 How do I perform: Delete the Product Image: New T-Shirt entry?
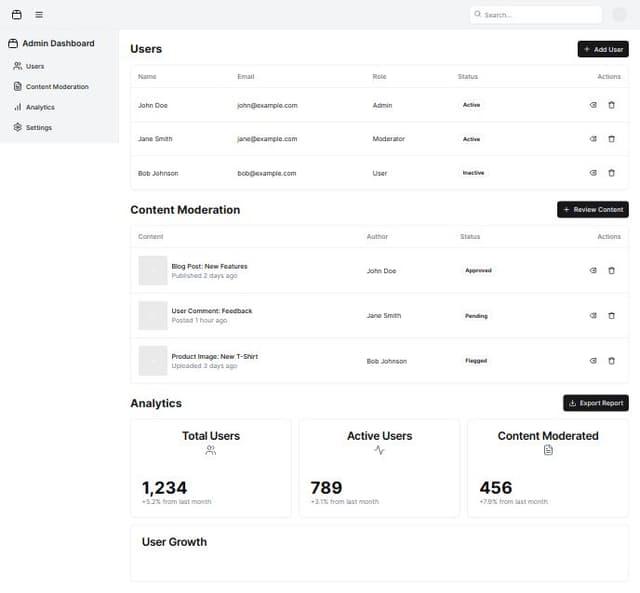[x=611, y=361]
